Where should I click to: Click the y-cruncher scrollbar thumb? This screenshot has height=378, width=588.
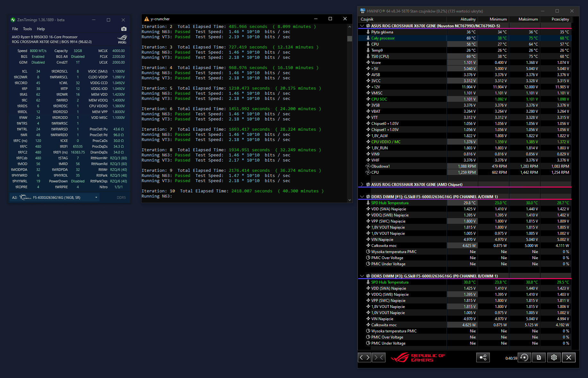(x=350, y=39)
